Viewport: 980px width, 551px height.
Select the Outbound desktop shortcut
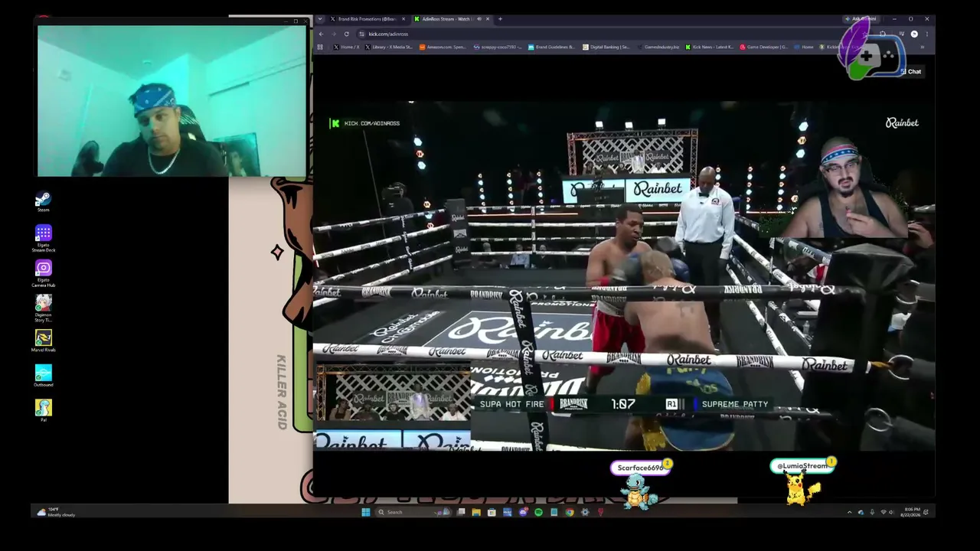pyautogui.click(x=43, y=375)
